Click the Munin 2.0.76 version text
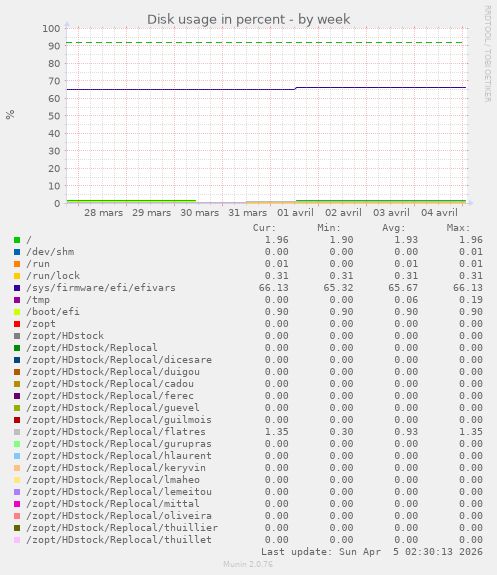The width and height of the screenshot is (497, 575). (x=248, y=564)
